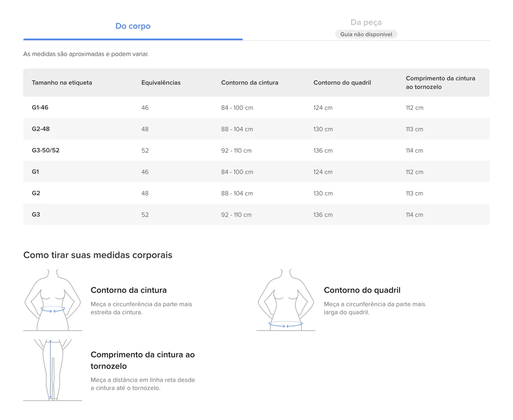
Task: Click the Contorno do quadril table header
Action: point(342,83)
